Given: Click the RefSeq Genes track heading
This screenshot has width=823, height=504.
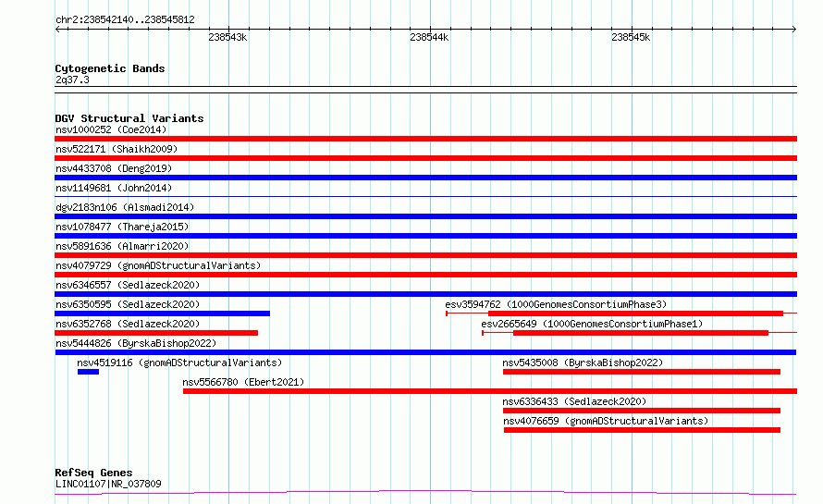Looking at the screenshot, I should [x=93, y=473].
